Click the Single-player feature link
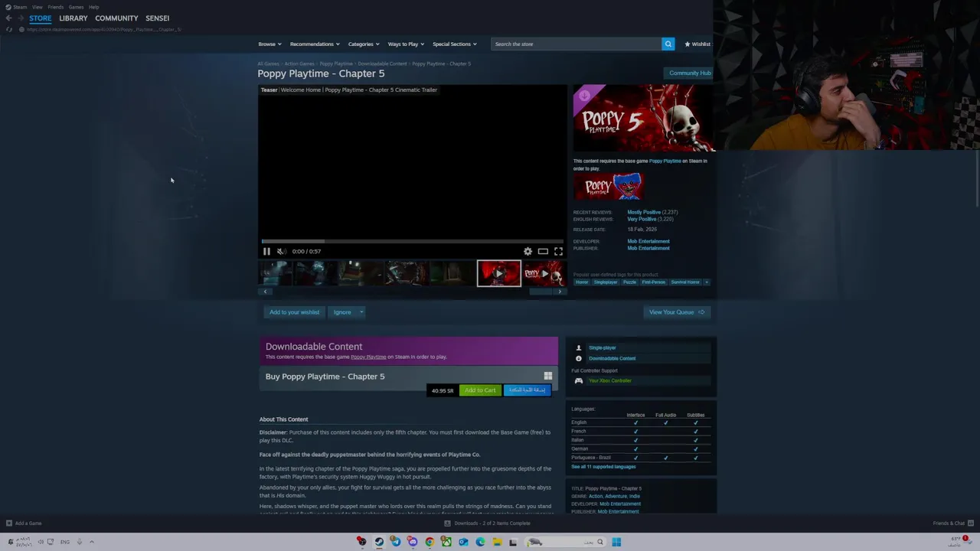 tap(602, 347)
